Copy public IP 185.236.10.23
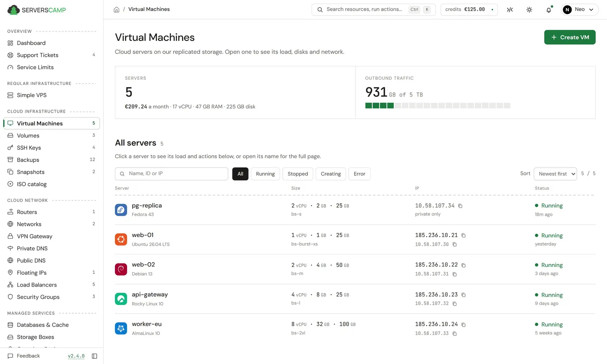Screen dimensions: 607x364 tap(463, 295)
